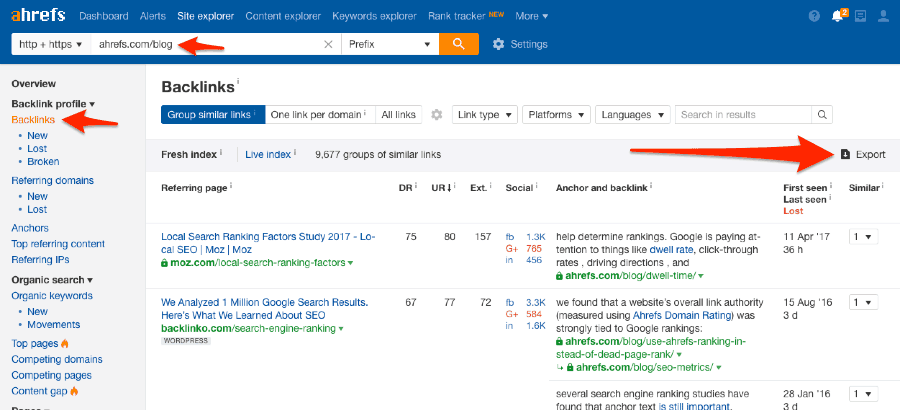Expand the Platforms filter dropdown
This screenshot has height=410, width=900.
tap(556, 115)
